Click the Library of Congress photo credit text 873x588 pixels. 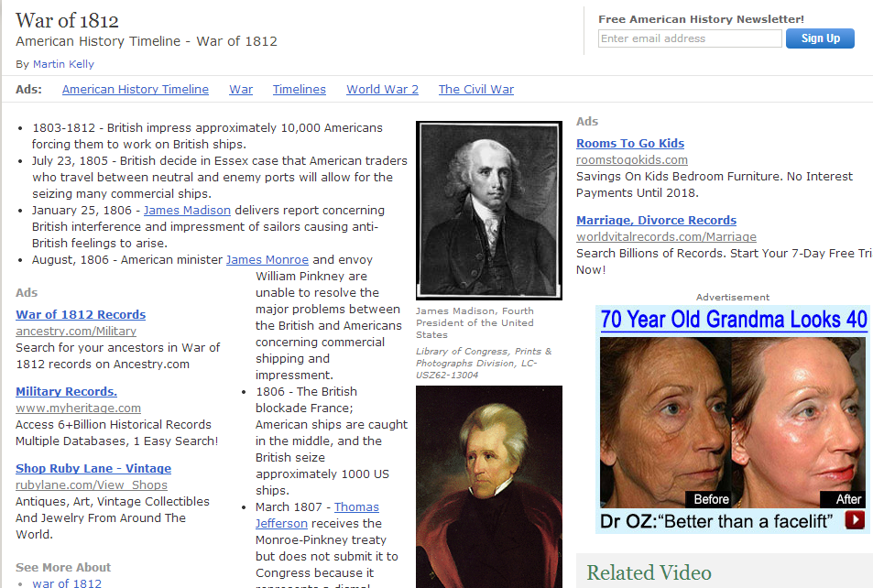(484, 363)
